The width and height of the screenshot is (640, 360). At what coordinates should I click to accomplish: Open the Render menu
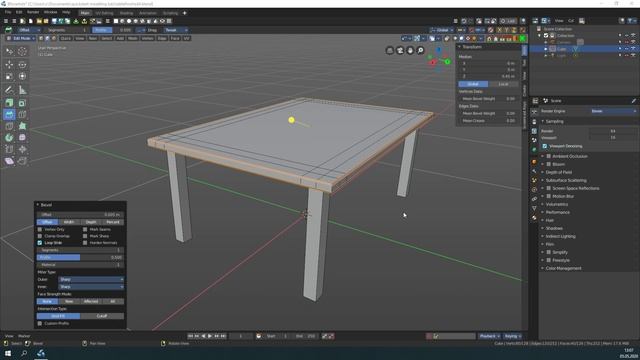pos(33,12)
